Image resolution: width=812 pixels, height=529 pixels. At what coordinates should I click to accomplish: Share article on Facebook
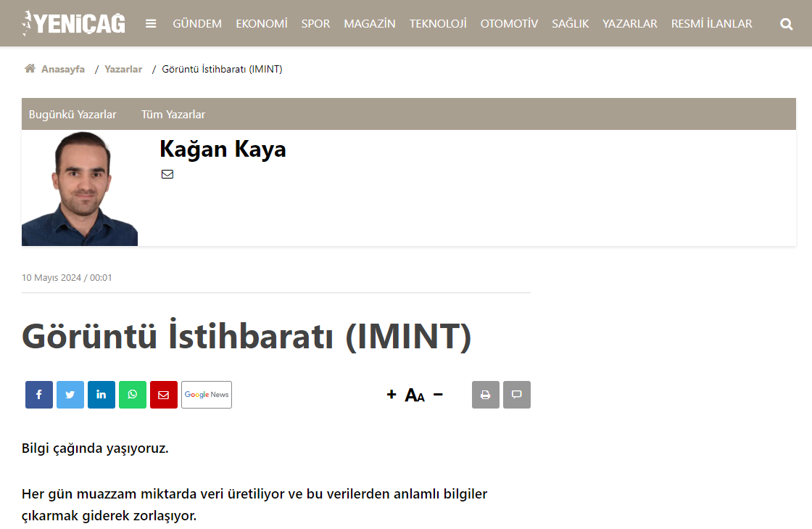tap(39, 395)
